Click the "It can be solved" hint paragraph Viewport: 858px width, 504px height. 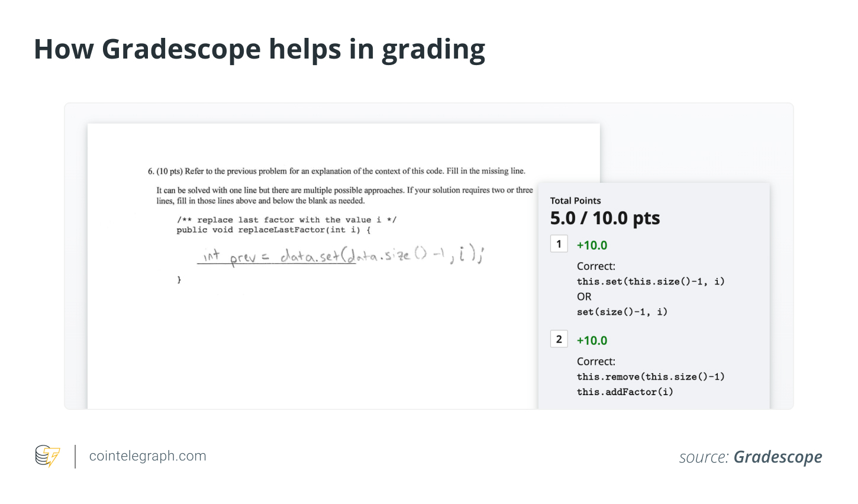click(x=344, y=195)
